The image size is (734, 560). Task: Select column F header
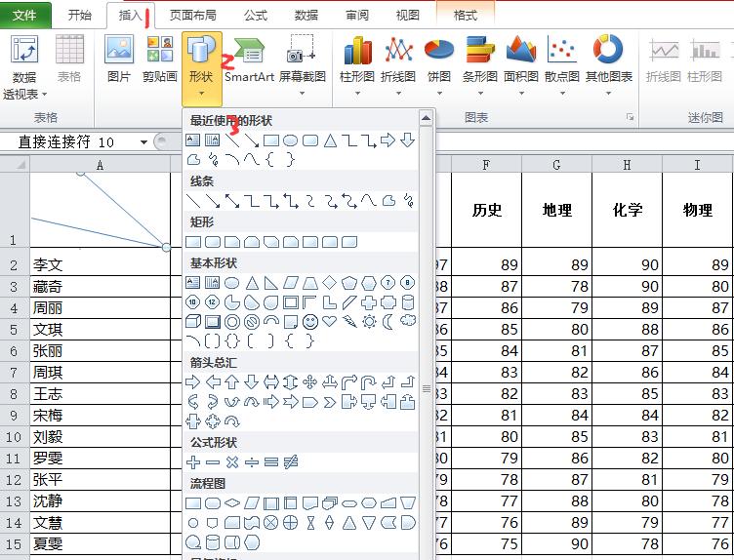click(x=486, y=165)
